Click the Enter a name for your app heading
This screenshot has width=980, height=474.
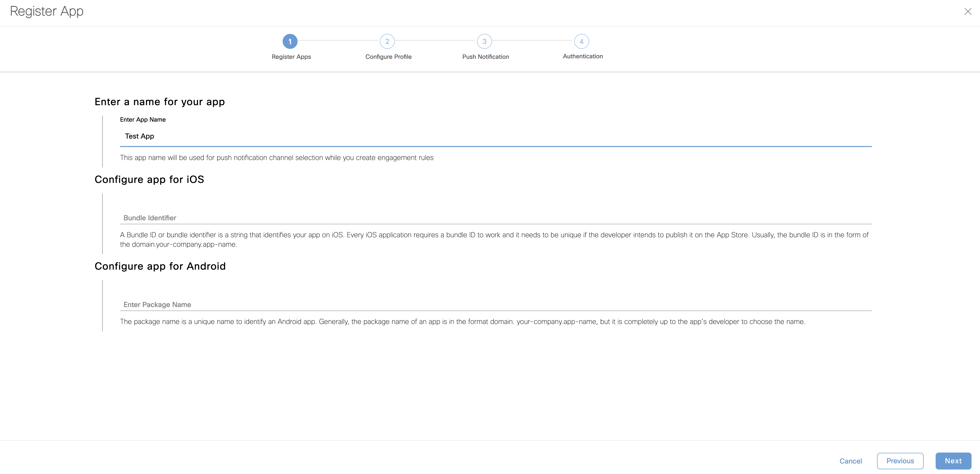160,102
